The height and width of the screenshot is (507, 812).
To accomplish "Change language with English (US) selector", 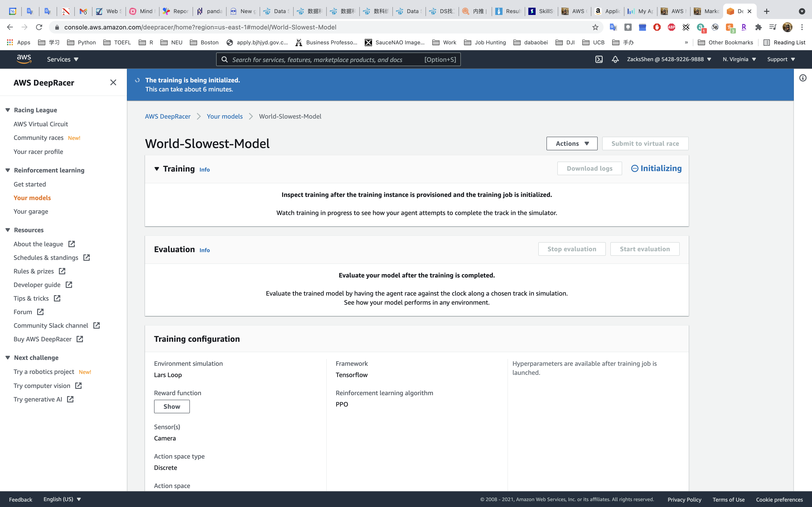I will coord(62,499).
